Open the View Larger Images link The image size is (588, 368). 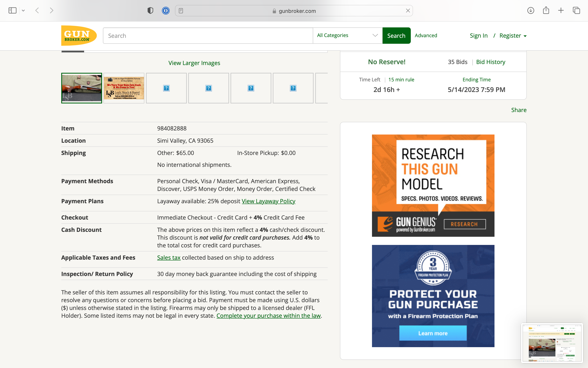194,63
